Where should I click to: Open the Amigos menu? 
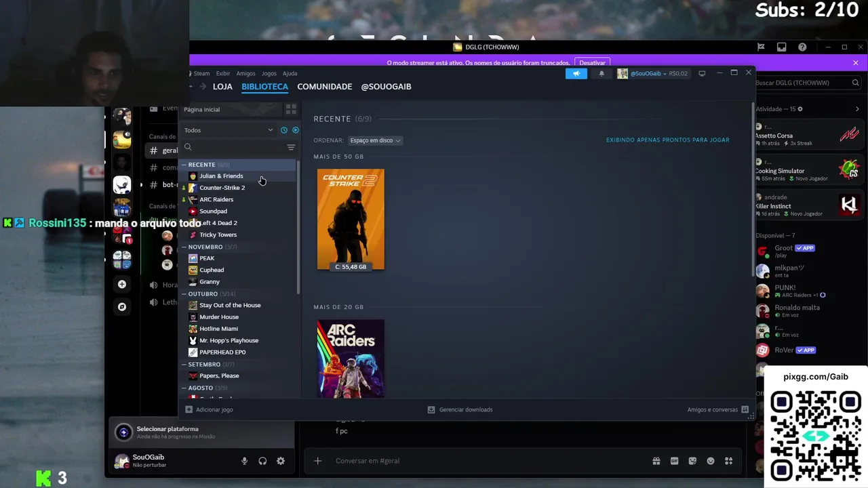(245, 73)
